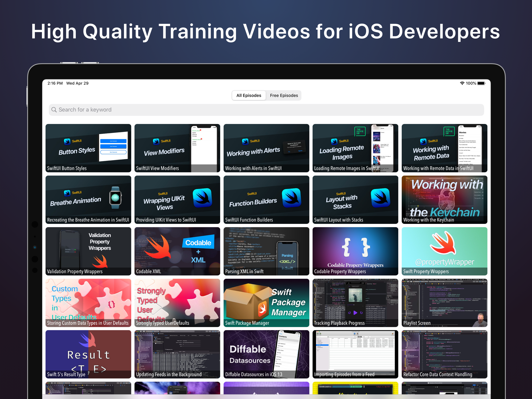Open Updating Feeds in the Background episode
The width and height of the screenshot is (532, 399).
tap(177, 354)
